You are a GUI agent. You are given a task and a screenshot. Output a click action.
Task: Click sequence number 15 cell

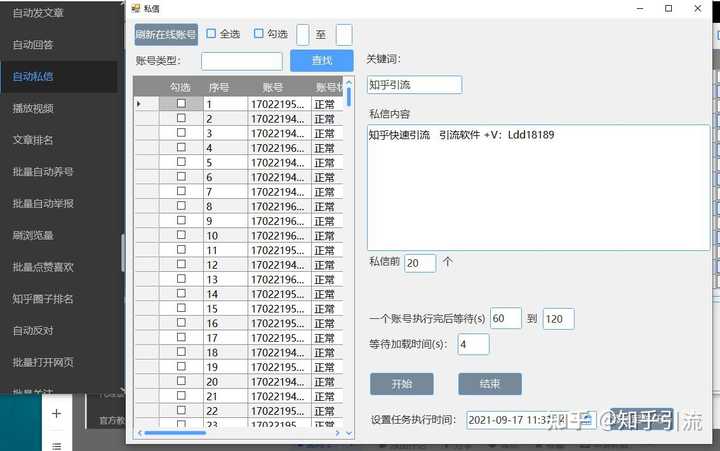225,309
